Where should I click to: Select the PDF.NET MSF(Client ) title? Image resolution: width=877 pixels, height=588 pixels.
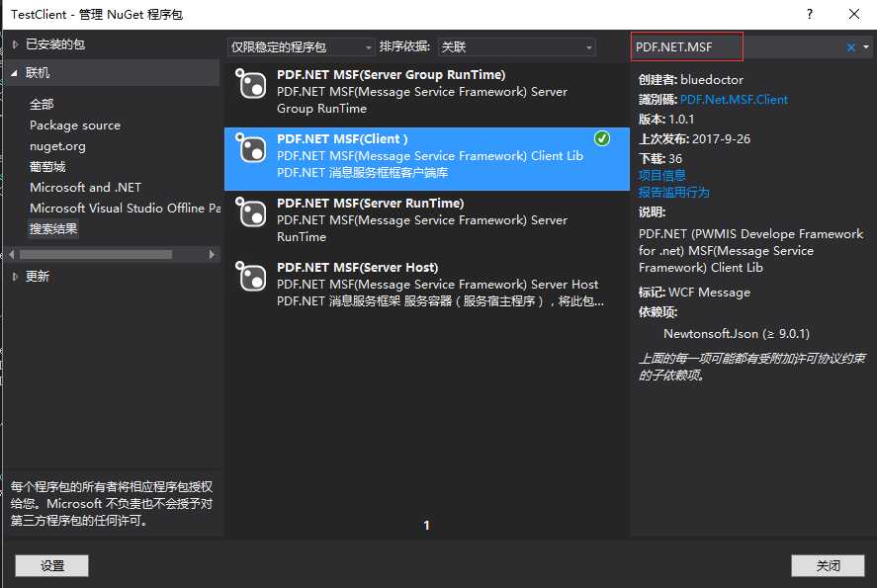tap(342, 139)
